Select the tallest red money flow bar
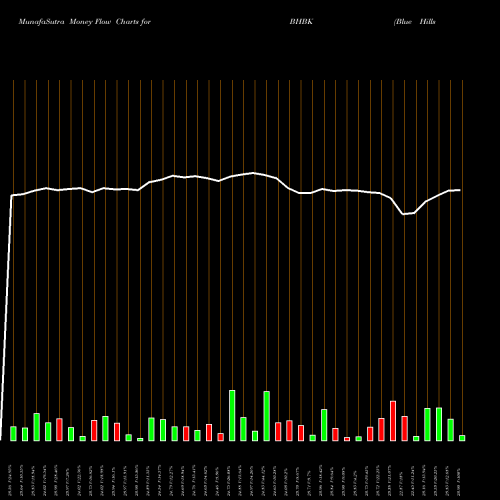Viewport: 500px width, 500px height. point(393,421)
